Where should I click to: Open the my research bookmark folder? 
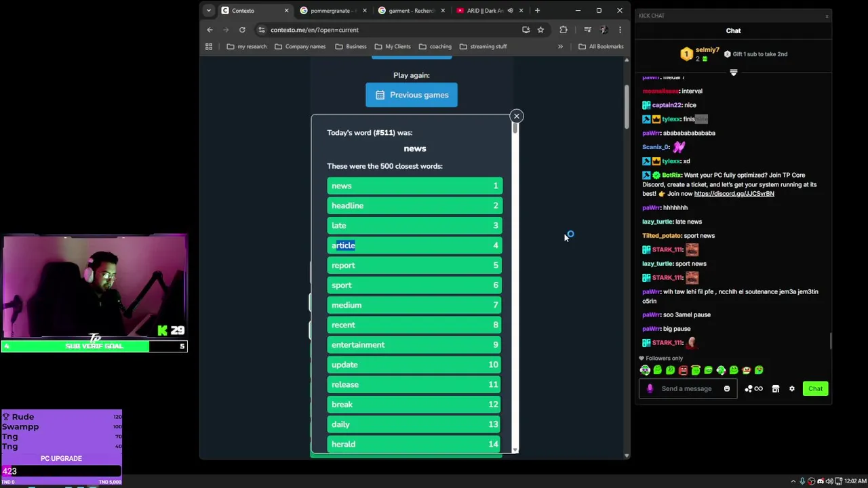click(x=246, y=47)
